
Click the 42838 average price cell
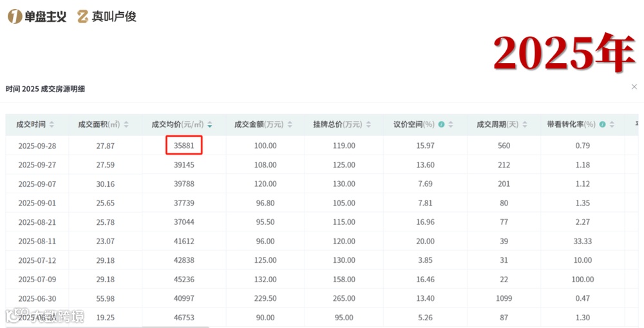[x=184, y=260]
